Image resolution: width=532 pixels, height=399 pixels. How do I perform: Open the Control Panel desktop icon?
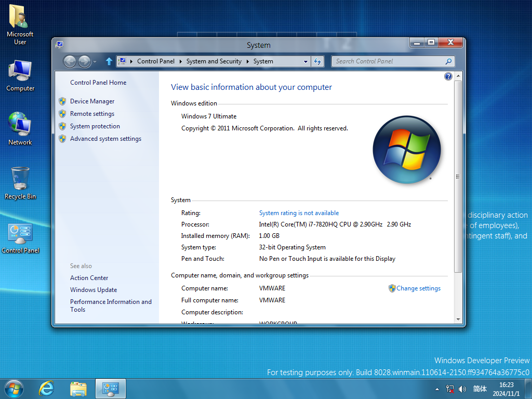[20, 238]
